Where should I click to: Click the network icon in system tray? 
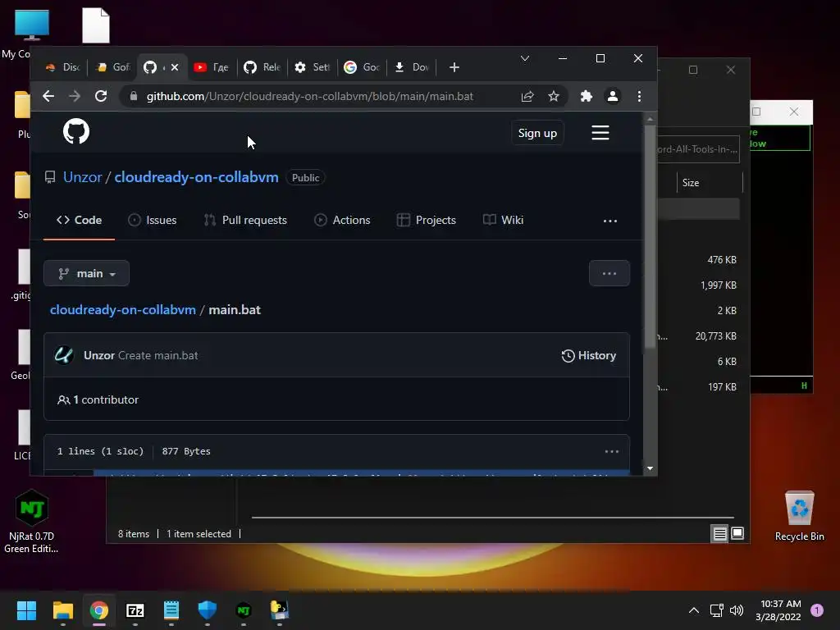pos(716,610)
